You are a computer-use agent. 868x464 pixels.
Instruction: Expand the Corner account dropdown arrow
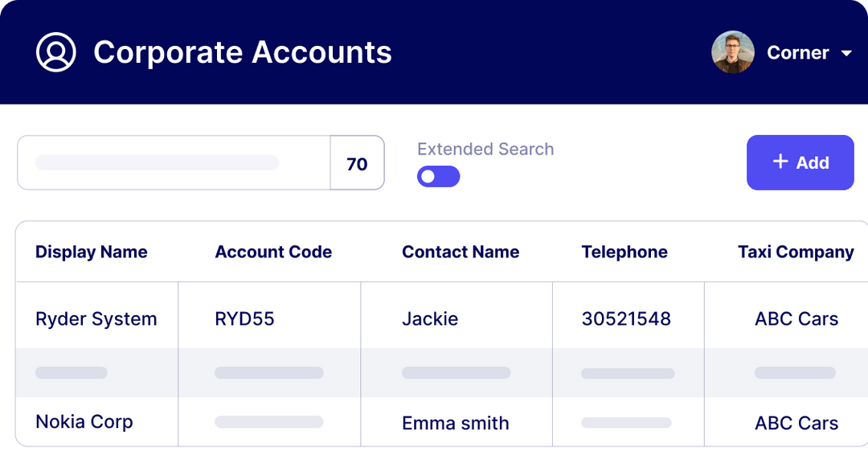click(845, 54)
